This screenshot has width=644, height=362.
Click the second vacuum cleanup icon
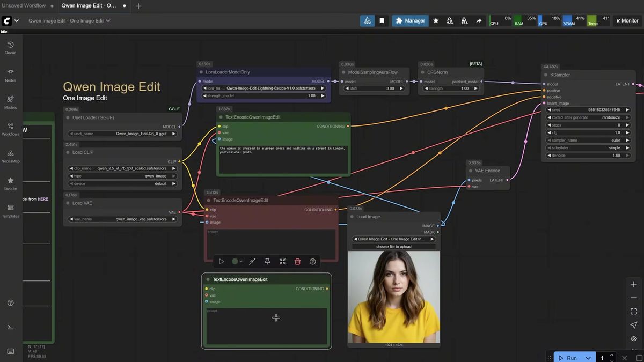coord(464,21)
